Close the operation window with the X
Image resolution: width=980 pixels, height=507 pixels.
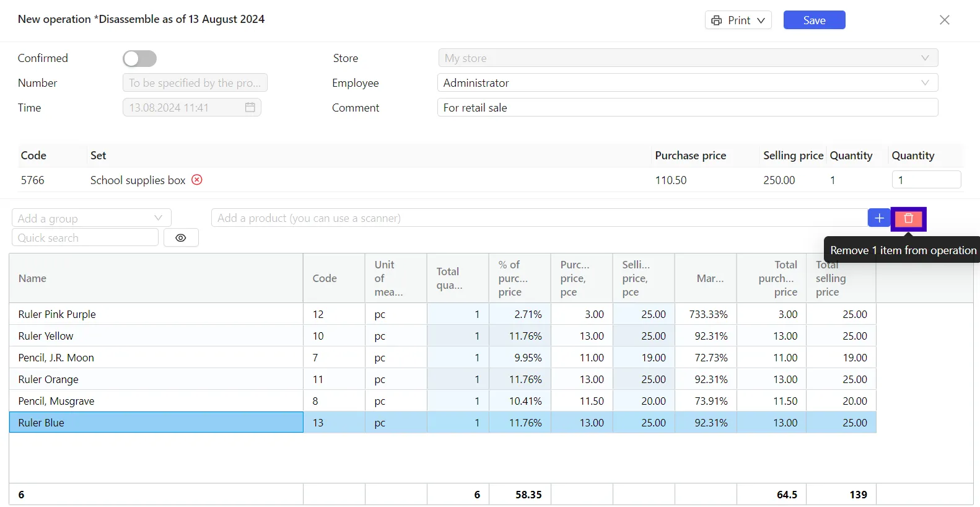(x=945, y=20)
